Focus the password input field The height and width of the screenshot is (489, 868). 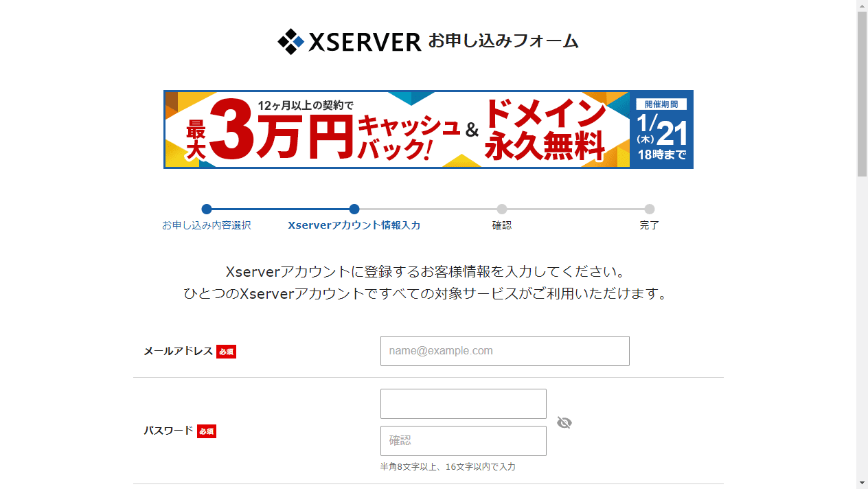[464, 404]
